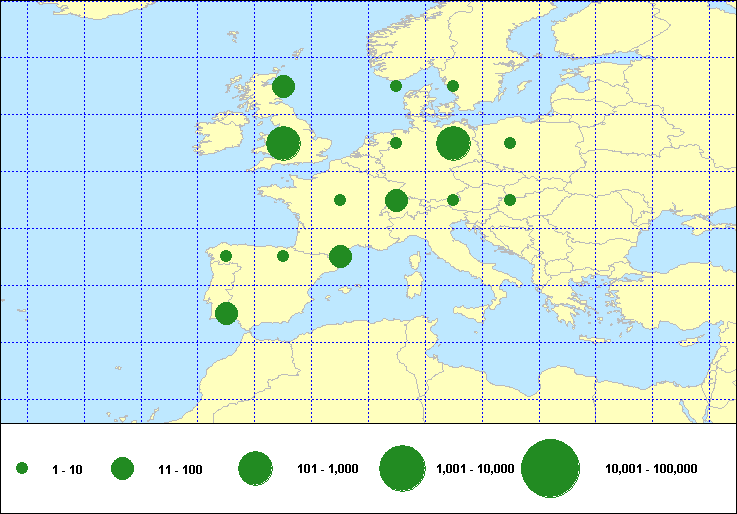Click the "1,001 - 10,000" legend label

(475, 469)
